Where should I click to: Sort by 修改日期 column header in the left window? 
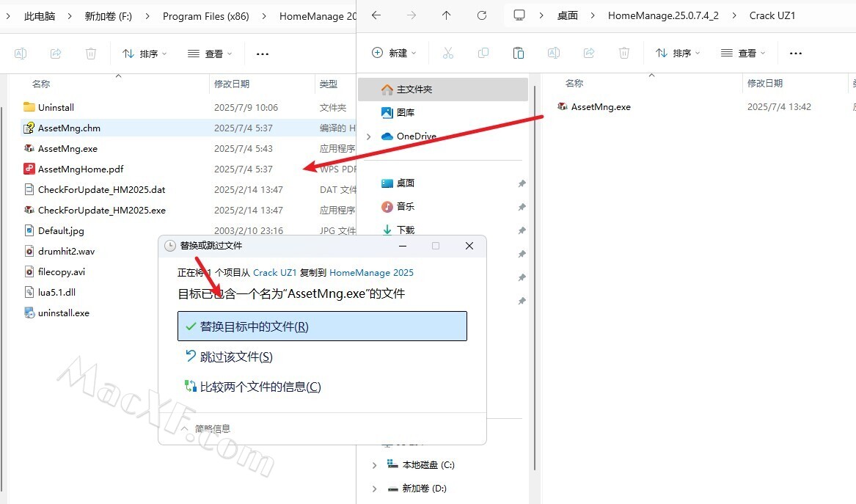[x=232, y=84]
